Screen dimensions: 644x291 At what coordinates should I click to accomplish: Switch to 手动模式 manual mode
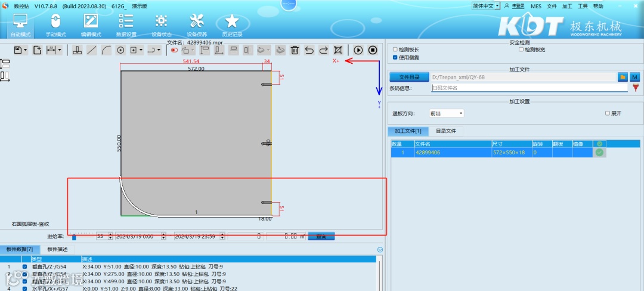[x=56, y=24]
